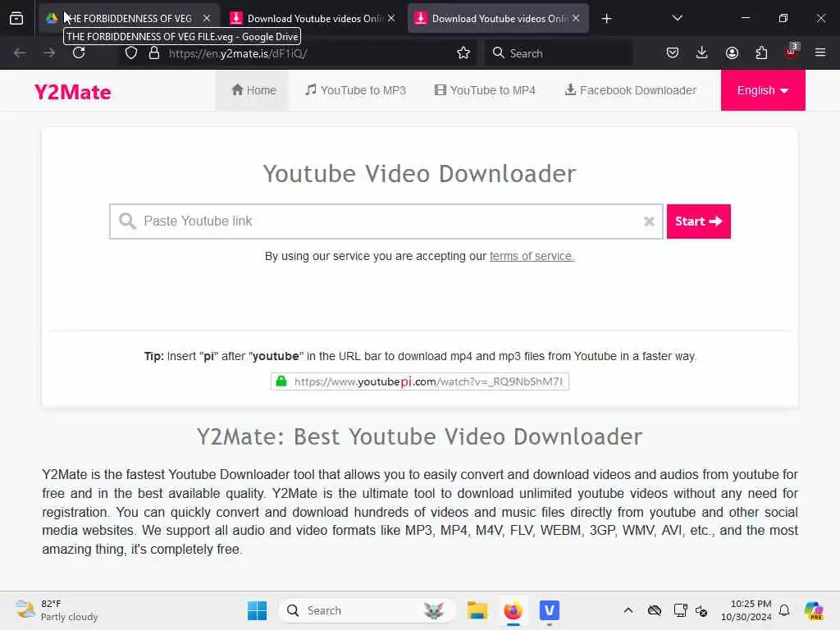
Task: Switch to the Google Drive VEG file tab
Action: [129, 19]
